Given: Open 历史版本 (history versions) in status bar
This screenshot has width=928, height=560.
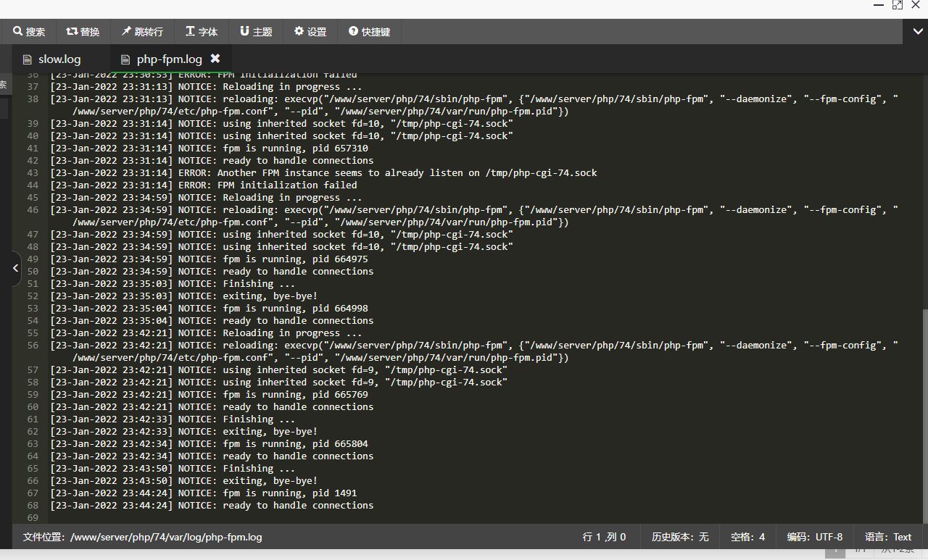Looking at the screenshot, I should (x=680, y=537).
